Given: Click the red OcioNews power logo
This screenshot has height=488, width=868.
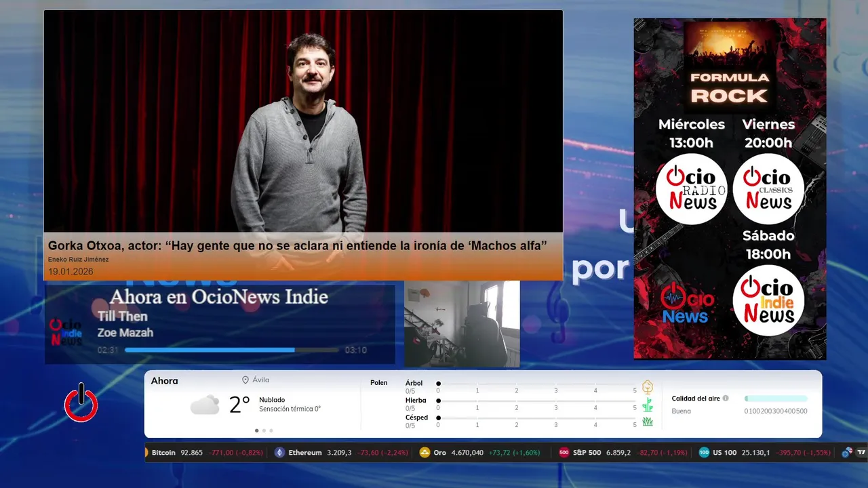Looking at the screenshot, I should click(81, 403).
